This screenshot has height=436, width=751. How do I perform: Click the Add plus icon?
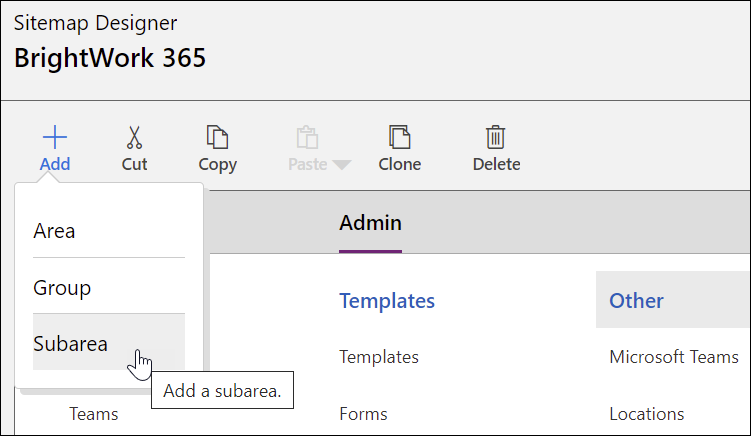tap(55, 139)
